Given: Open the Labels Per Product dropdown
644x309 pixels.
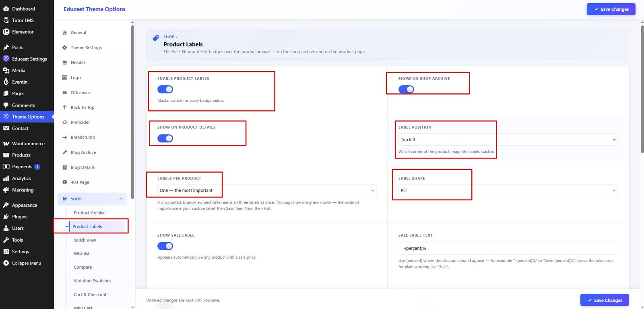Looking at the screenshot, I should coord(267,190).
